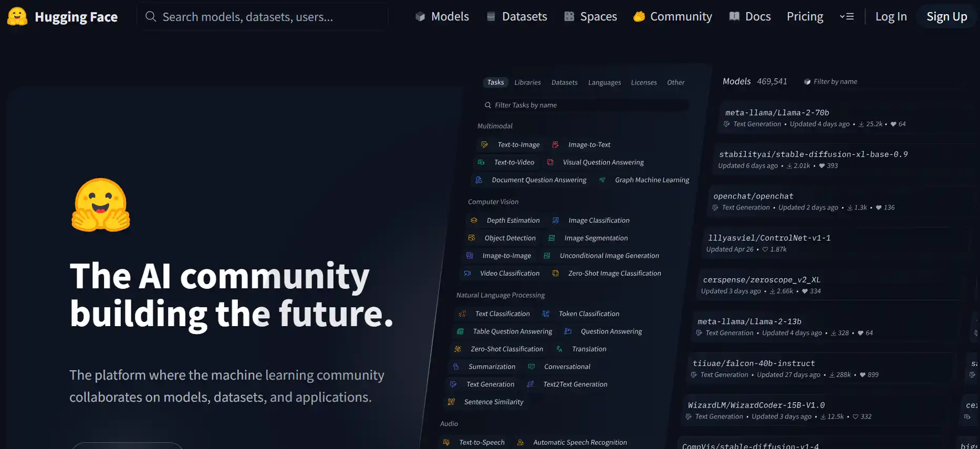Select the Licenses filter tab
The image size is (980, 449).
tap(643, 82)
